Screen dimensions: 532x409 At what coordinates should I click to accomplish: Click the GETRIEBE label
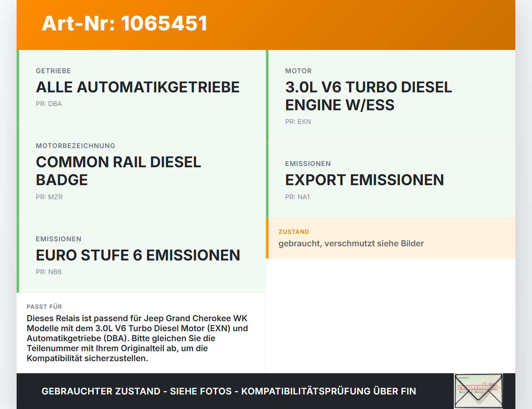point(53,71)
